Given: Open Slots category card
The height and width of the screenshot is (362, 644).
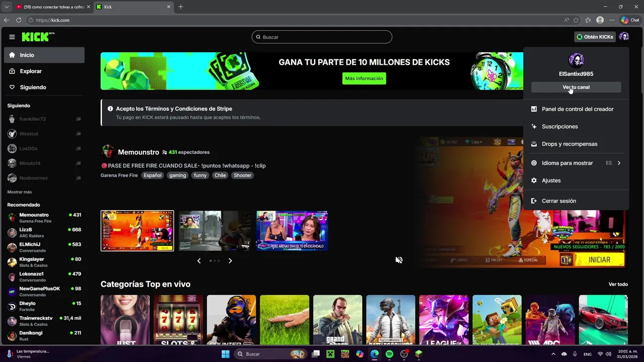Looking at the screenshot, I should coord(178,320).
